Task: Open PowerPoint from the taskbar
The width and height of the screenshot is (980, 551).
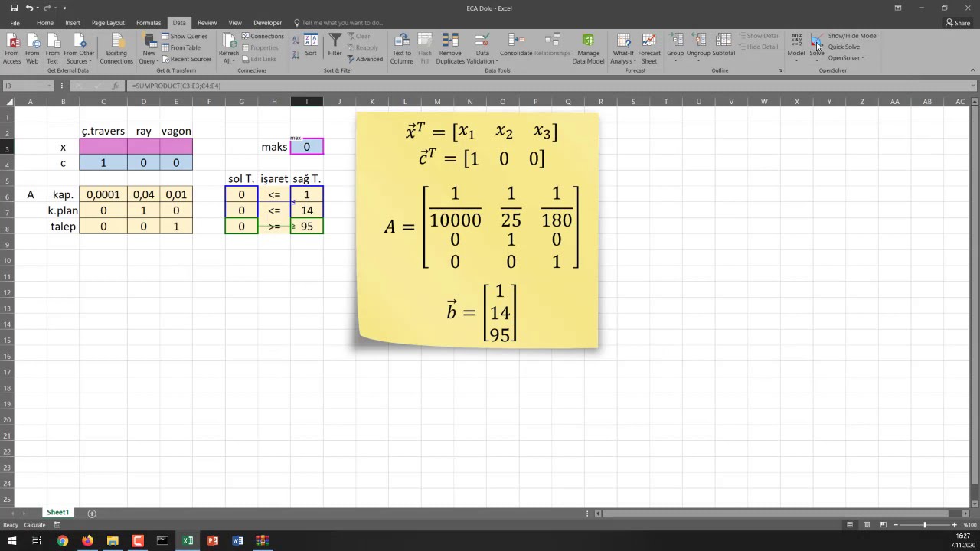Action: click(x=213, y=540)
